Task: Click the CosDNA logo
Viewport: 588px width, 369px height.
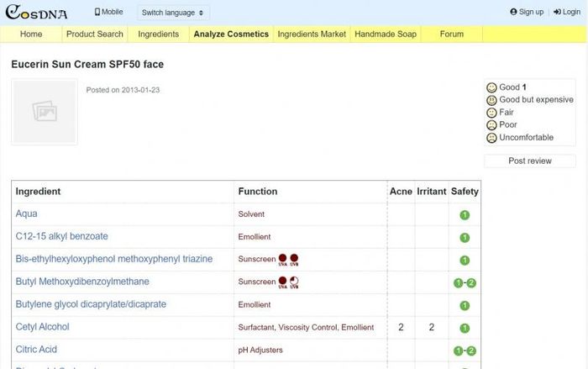Action: pyautogui.click(x=37, y=13)
